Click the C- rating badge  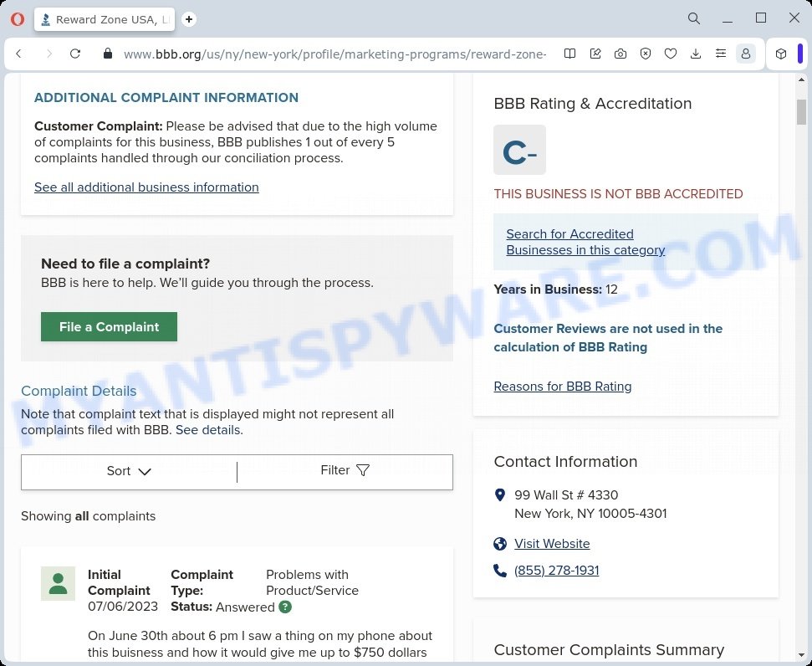(x=519, y=150)
